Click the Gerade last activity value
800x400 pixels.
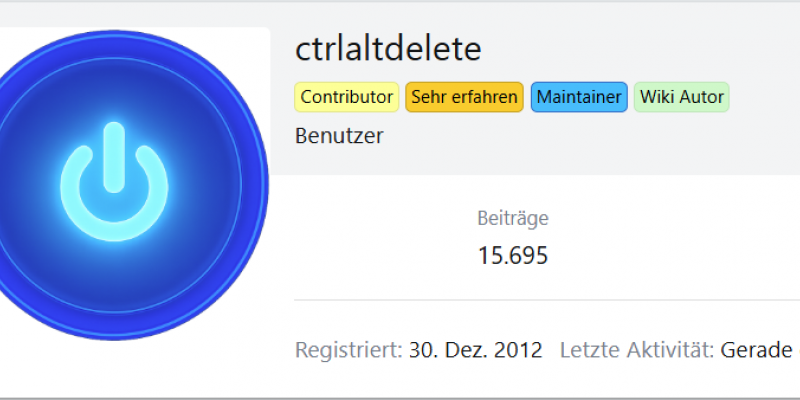[x=756, y=351]
